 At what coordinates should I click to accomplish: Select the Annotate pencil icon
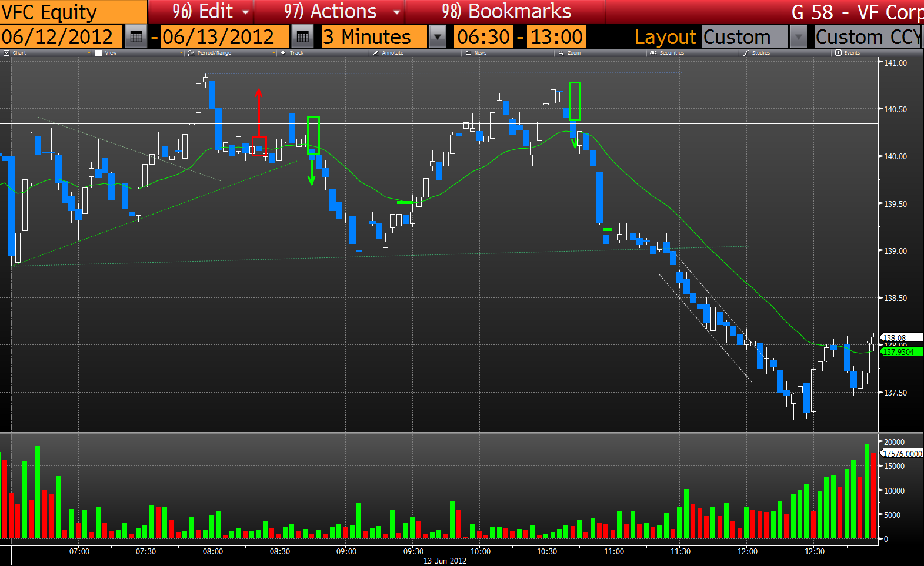376,53
